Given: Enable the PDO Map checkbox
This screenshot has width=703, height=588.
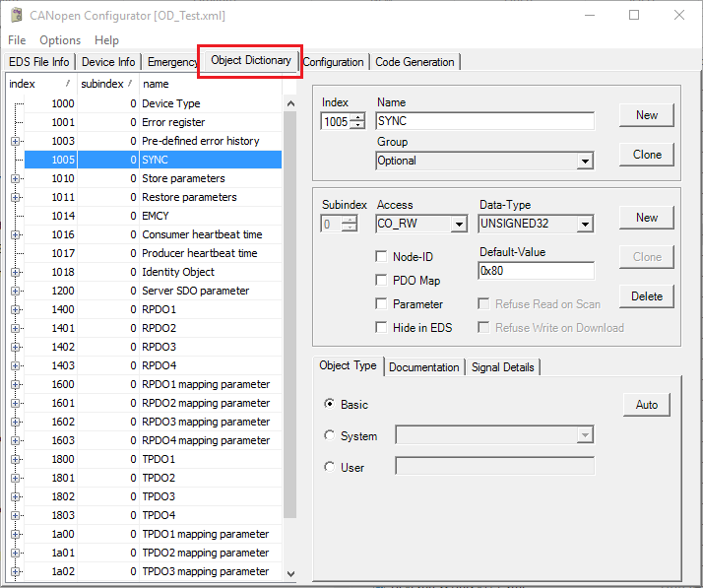Looking at the screenshot, I should tap(381, 281).
